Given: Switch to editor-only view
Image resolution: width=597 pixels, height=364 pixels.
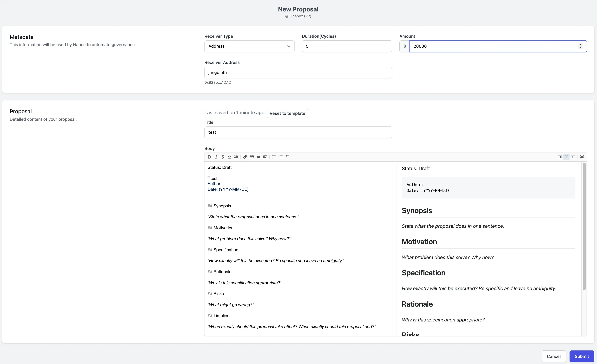Looking at the screenshot, I should [x=560, y=157].
